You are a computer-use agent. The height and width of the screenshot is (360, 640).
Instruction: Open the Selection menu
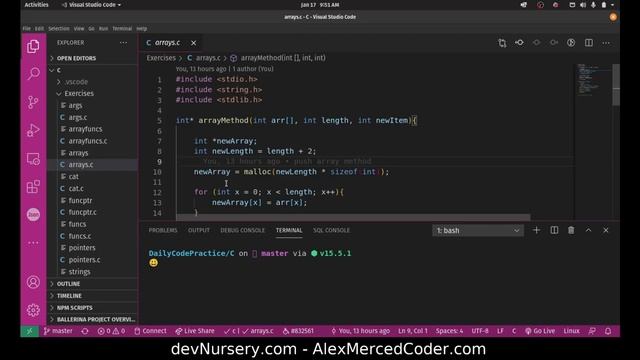tap(59, 29)
